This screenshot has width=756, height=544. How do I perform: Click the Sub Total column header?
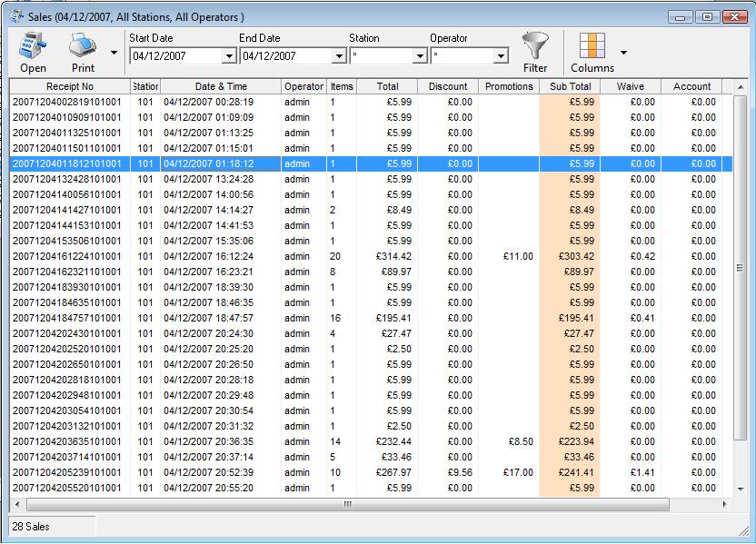(570, 86)
